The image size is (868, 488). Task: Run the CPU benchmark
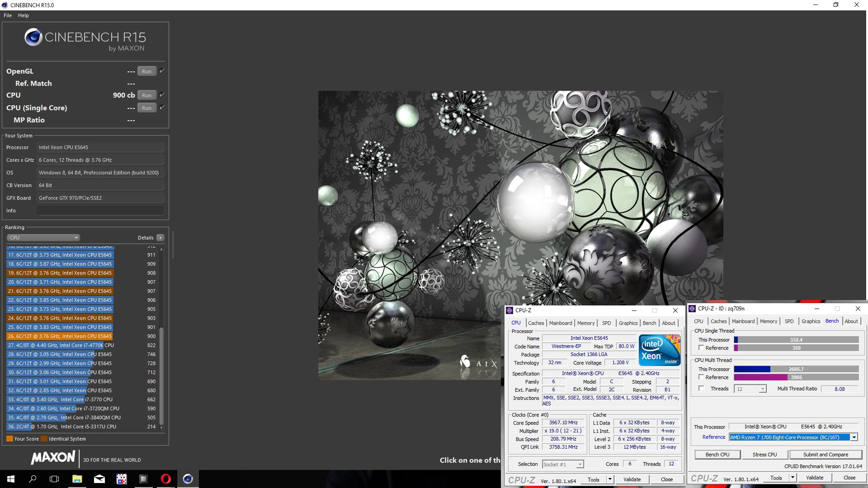(146, 95)
